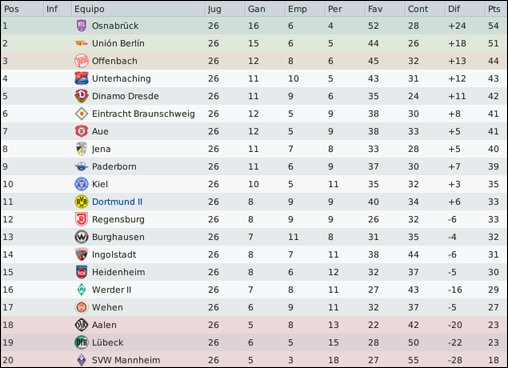Open the Dortmund II team link
The width and height of the screenshot is (508, 368).
(x=117, y=202)
